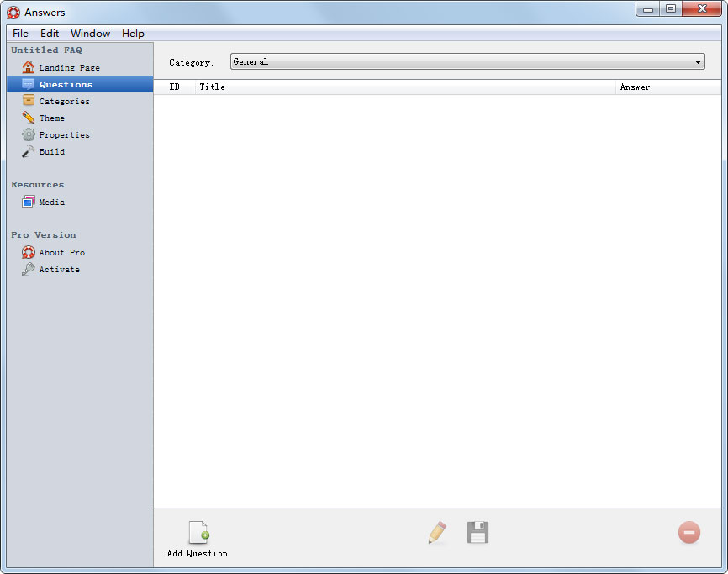Open the Media label under Resources
The width and height of the screenshot is (728, 574).
(x=51, y=203)
